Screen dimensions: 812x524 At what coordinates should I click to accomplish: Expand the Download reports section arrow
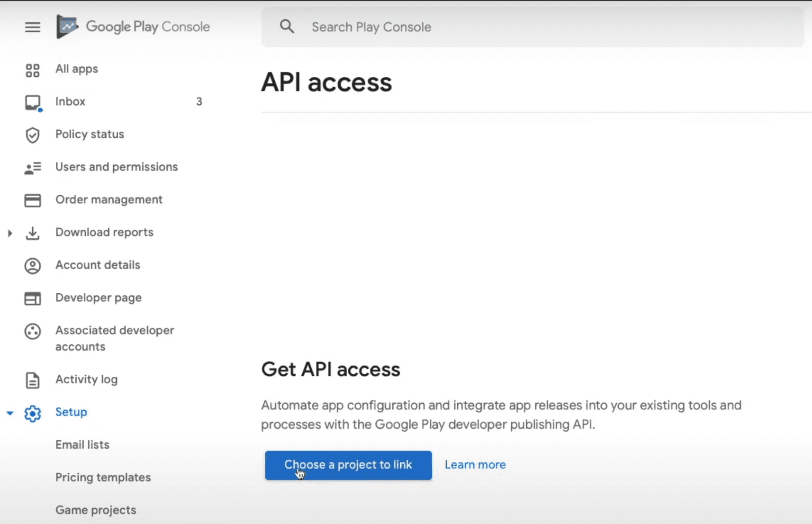point(10,233)
